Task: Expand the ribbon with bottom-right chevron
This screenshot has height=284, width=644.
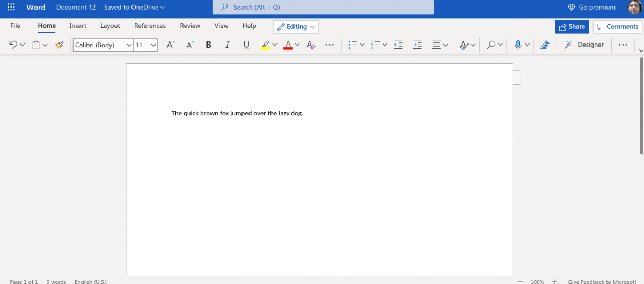Action: (x=640, y=50)
